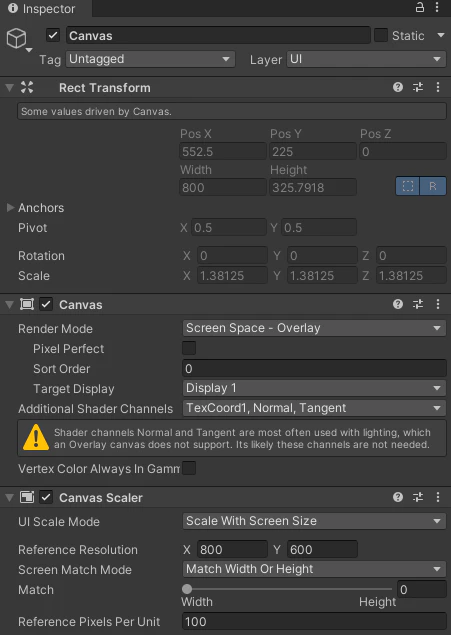Viewport: 451px width, 635px height.
Task: Click the Rotation Y field
Action: [x=322, y=255]
